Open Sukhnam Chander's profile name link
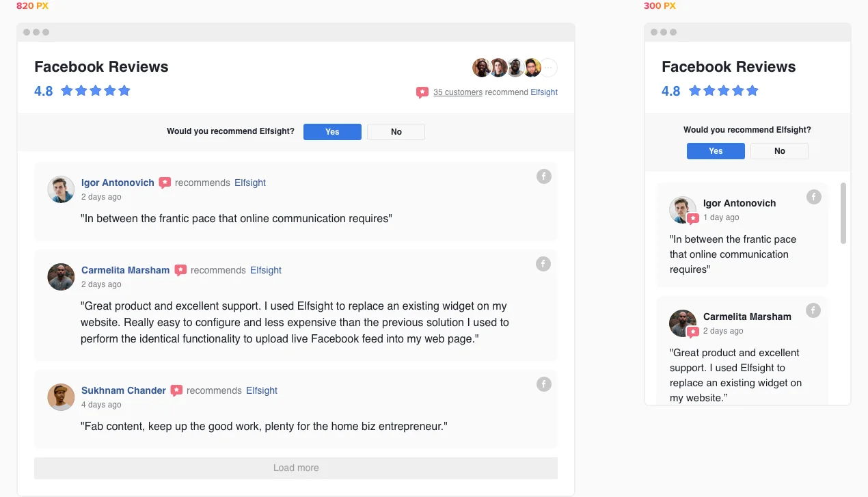 point(124,390)
